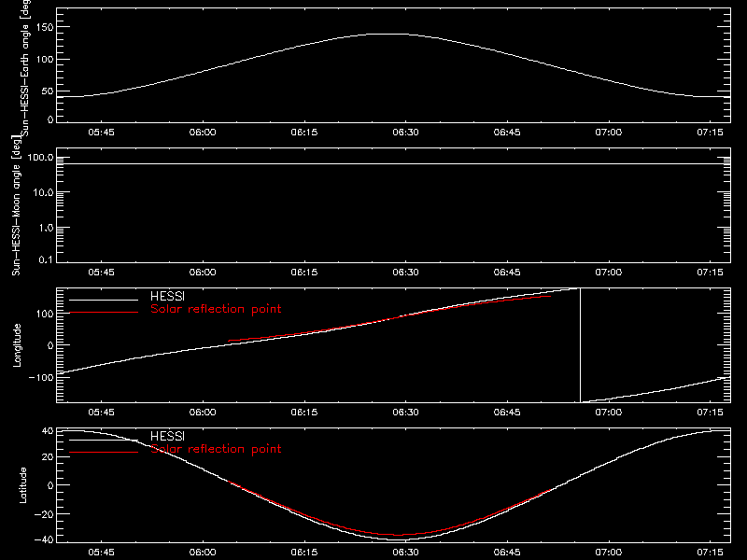Click the 100.0 tick label on Moon angle axis
Image resolution: width=747 pixels, height=560 pixels.
pos(40,158)
